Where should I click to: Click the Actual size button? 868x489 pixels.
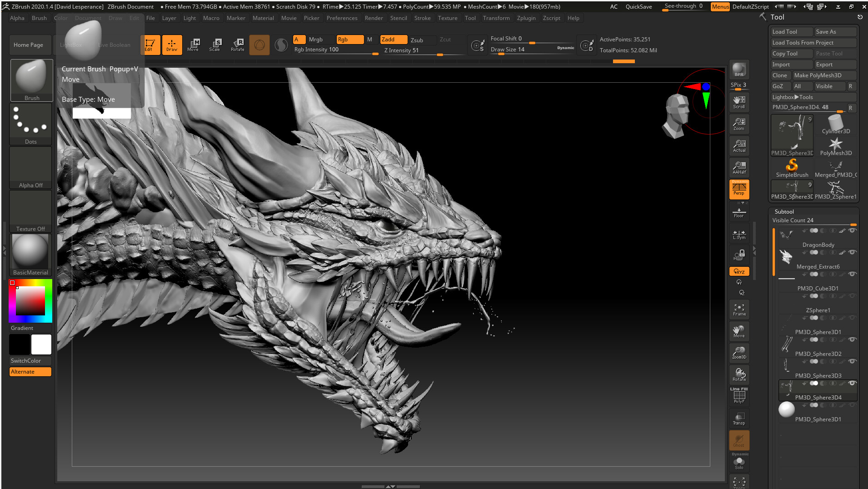coord(739,145)
